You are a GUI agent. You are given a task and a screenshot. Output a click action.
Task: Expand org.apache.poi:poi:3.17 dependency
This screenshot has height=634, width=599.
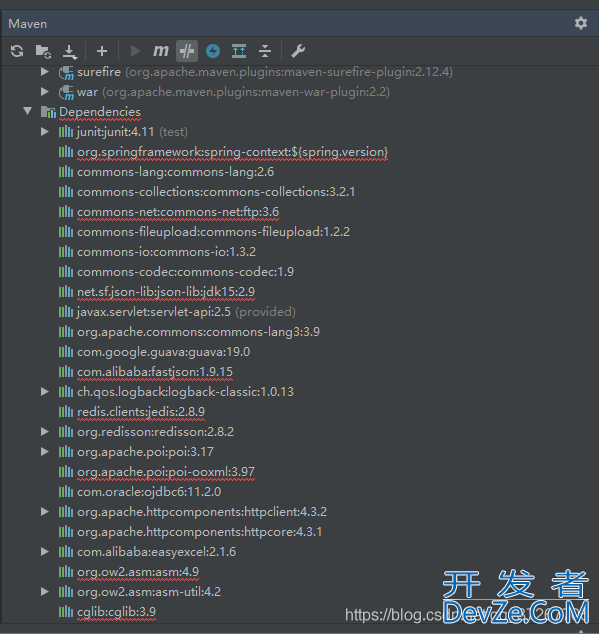coord(45,452)
